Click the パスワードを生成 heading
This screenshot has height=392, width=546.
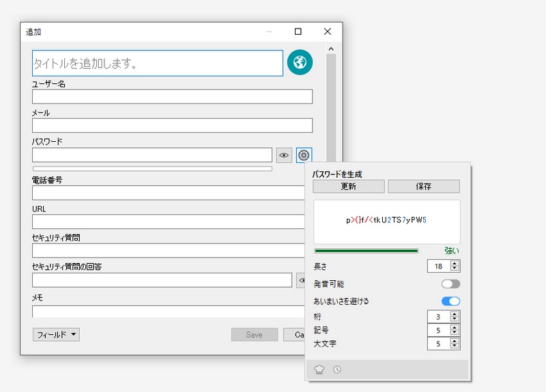337,174
